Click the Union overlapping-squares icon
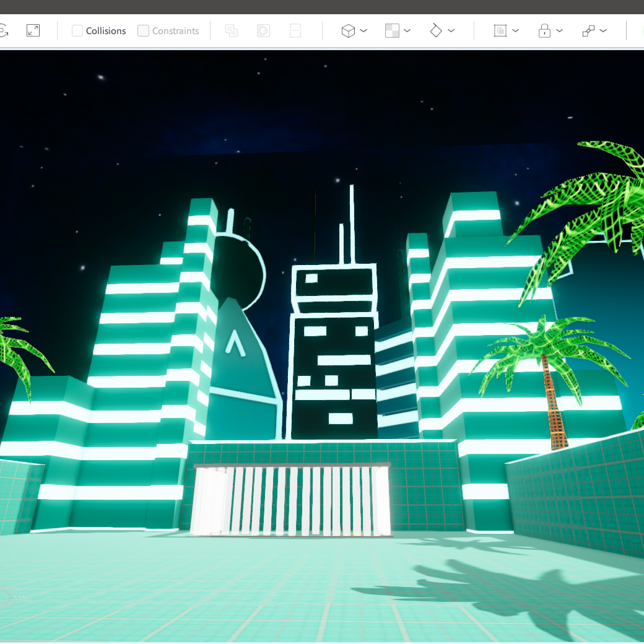 pos(231,30)
